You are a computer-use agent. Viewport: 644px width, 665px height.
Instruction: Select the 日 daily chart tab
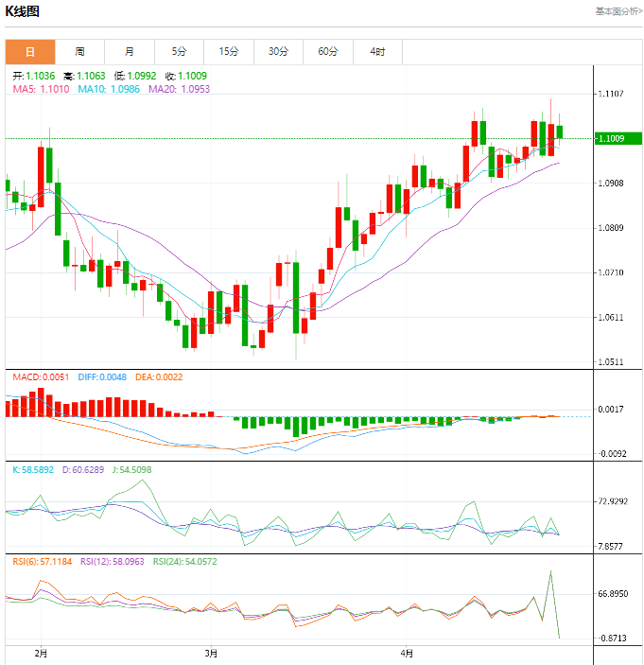(30, 52)
